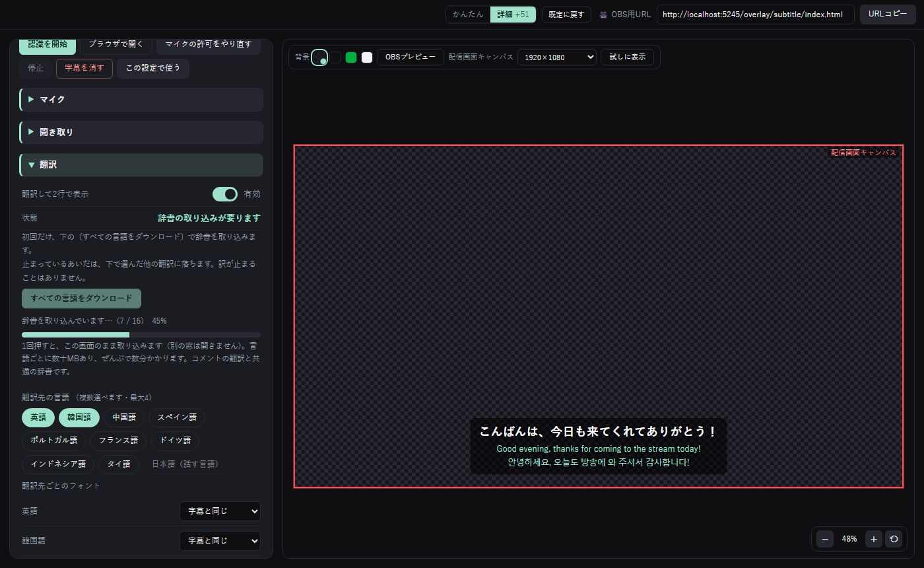Click the dictionary download progress bar
924x568 pixels.
[x=141, y=335]
